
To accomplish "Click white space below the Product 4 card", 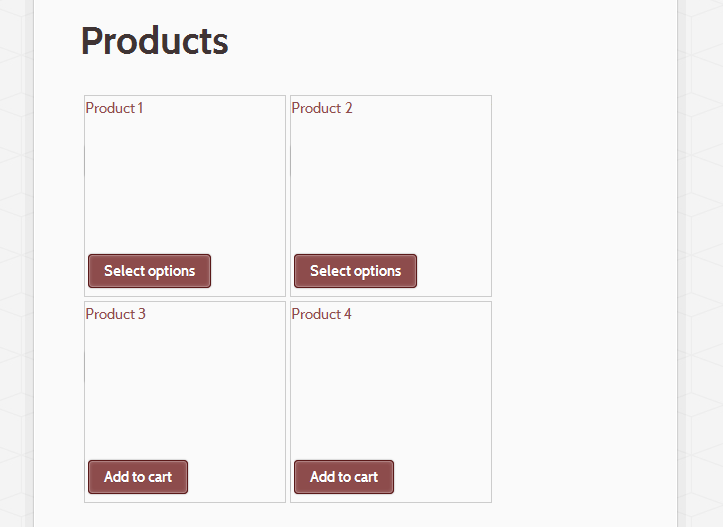I will pos(390,514).
